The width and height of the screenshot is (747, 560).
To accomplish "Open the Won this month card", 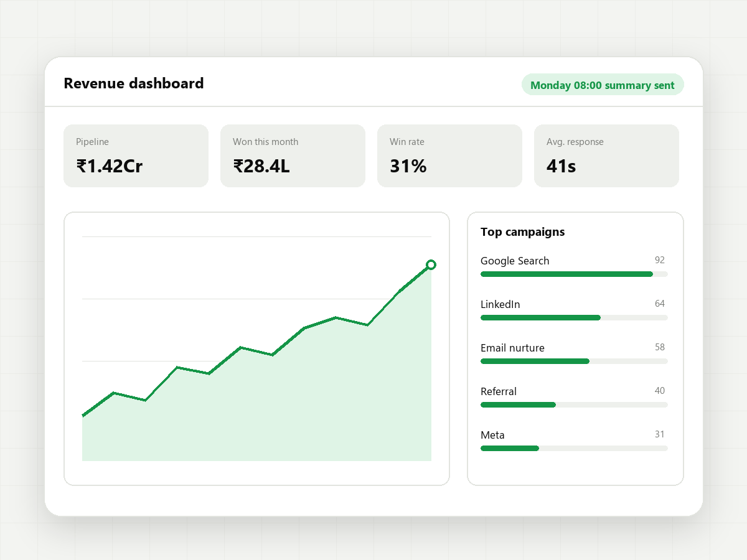I will tap(293, 156).
